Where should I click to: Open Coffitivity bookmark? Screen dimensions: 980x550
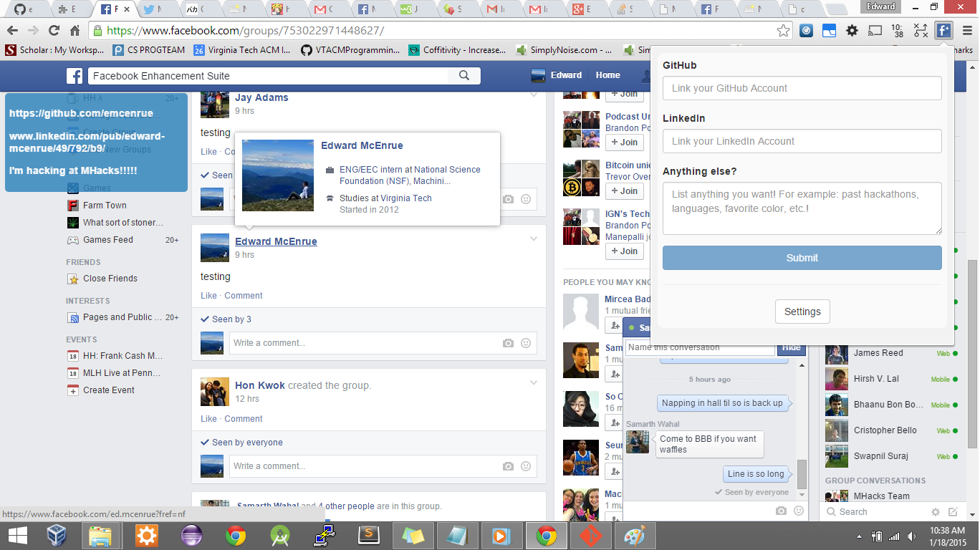click(457, 50)
